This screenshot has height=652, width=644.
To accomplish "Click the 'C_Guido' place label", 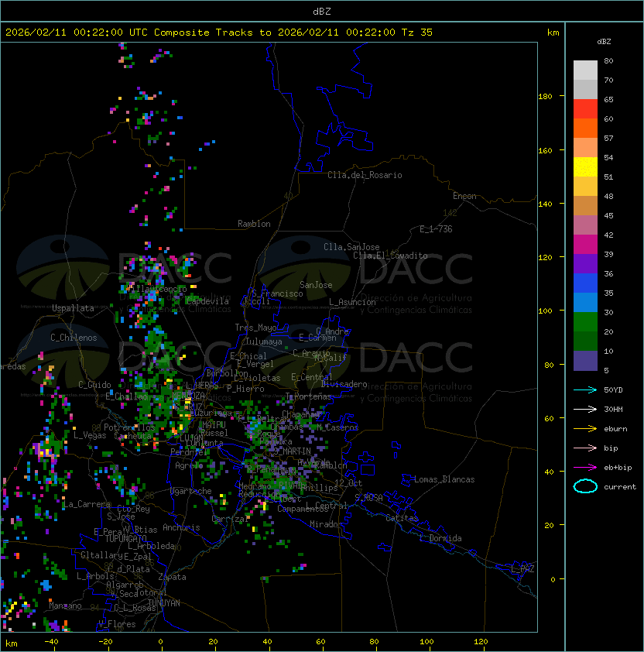I will pos(94,385).
